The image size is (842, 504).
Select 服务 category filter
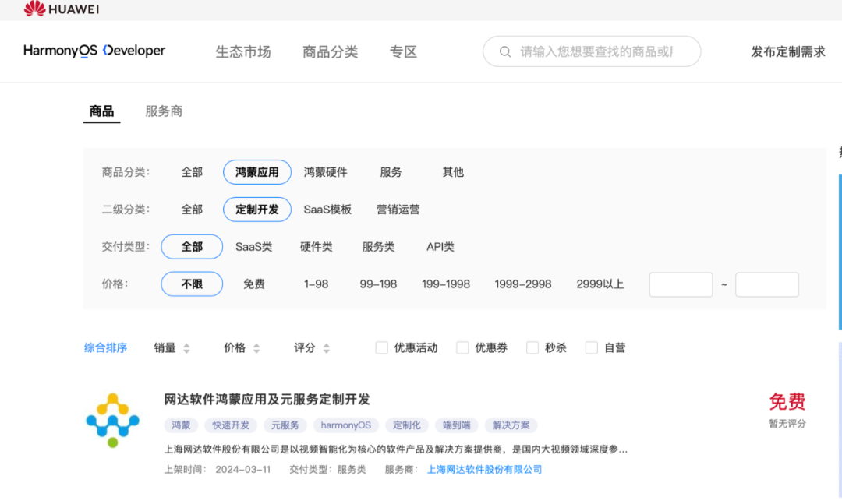[391, 172]
